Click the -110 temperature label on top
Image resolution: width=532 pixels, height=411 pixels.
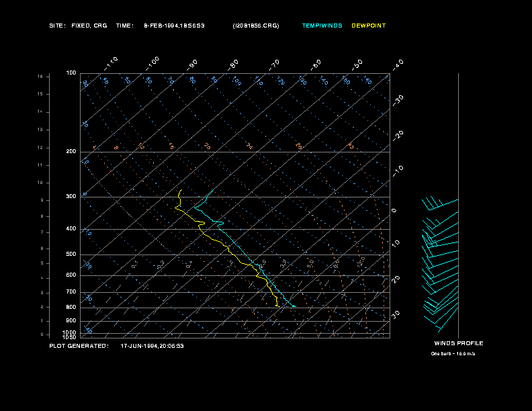111,64
